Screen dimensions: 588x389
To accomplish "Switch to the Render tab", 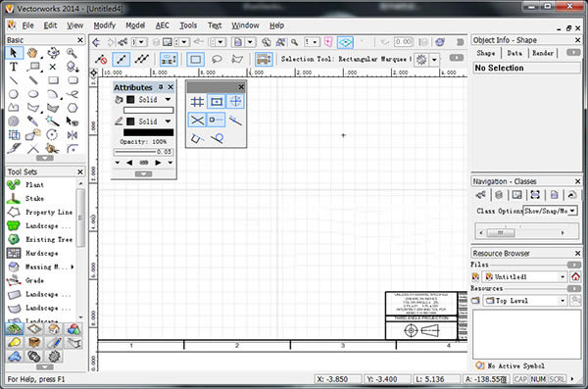I will (543, 53).
